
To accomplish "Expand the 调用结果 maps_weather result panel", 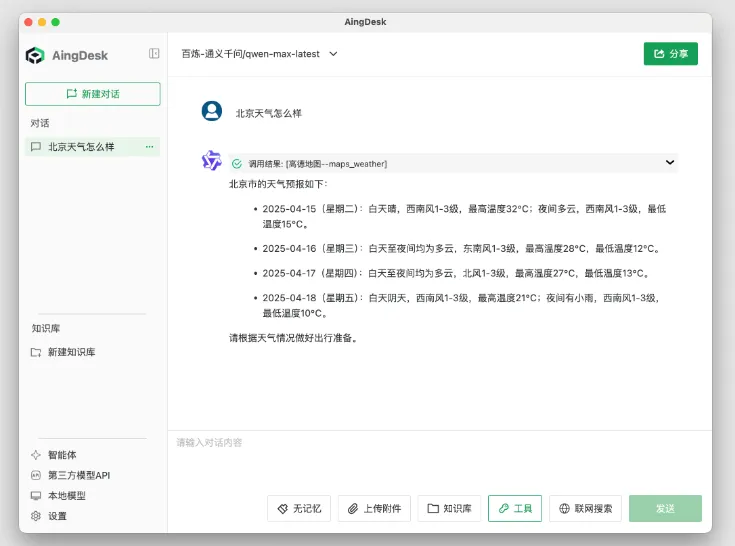I will 453,163.
